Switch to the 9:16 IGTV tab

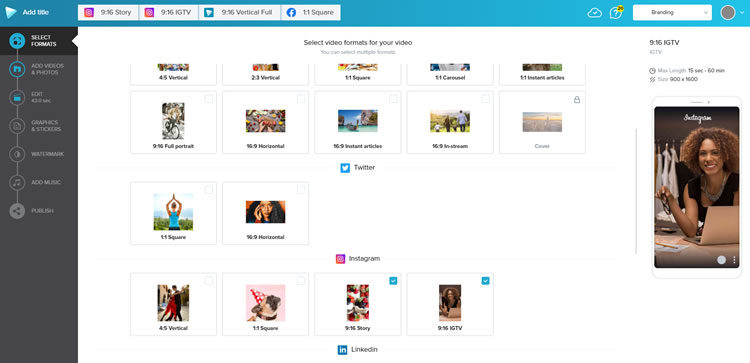coord(169,12)
